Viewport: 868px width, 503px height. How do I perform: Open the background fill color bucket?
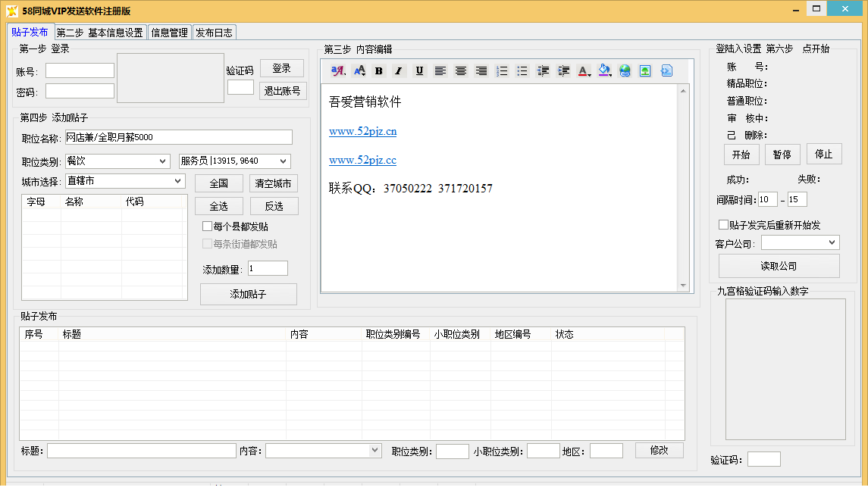(604, 71)
